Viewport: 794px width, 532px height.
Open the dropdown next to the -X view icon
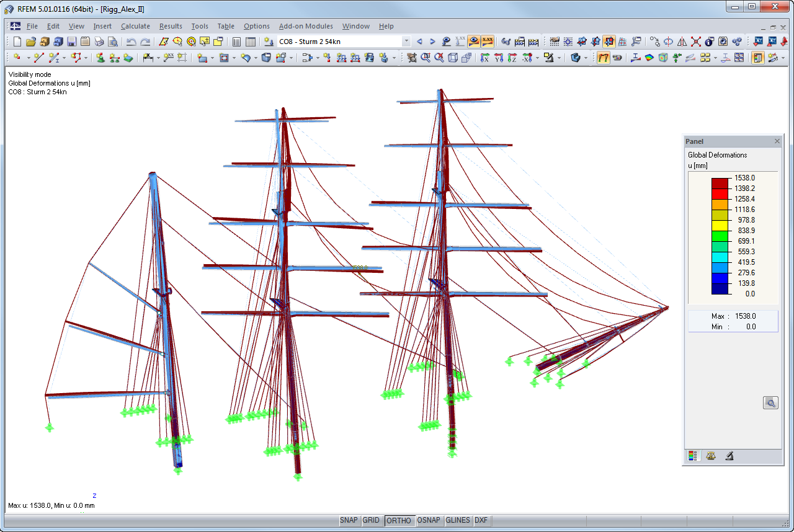538,58
